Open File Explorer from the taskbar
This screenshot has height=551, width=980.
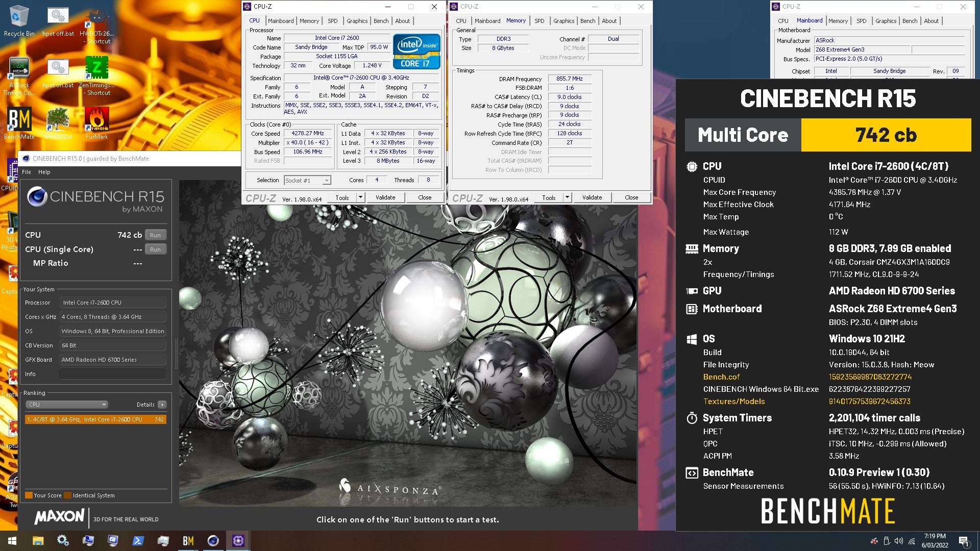pos(38,541)
